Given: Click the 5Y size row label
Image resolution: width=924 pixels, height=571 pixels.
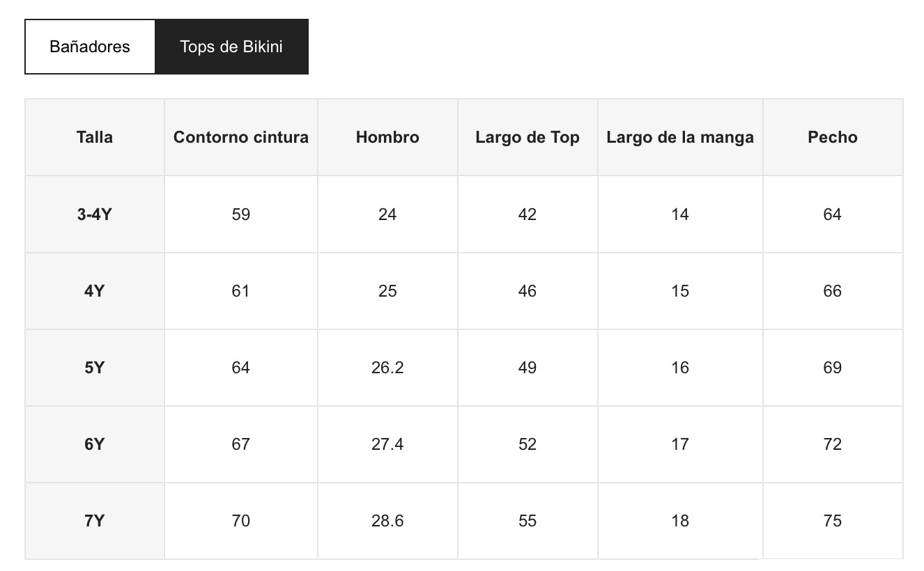Looking at the screenshot, I should click(95, 368).
